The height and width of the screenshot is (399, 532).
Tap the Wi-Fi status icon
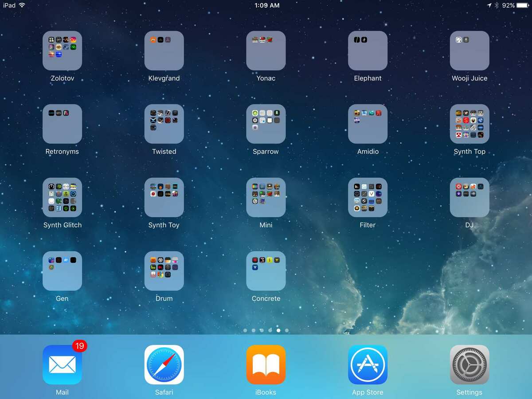click(x=22, y=5)
